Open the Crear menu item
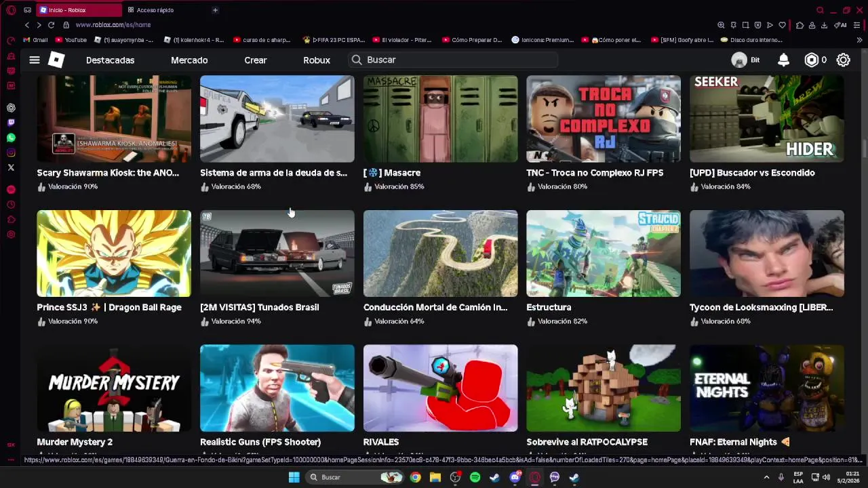 click(256, 60)
